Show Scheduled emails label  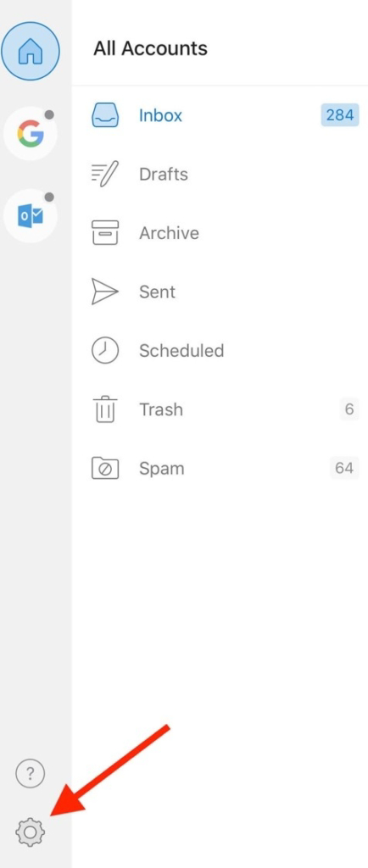tap(181, 350)
